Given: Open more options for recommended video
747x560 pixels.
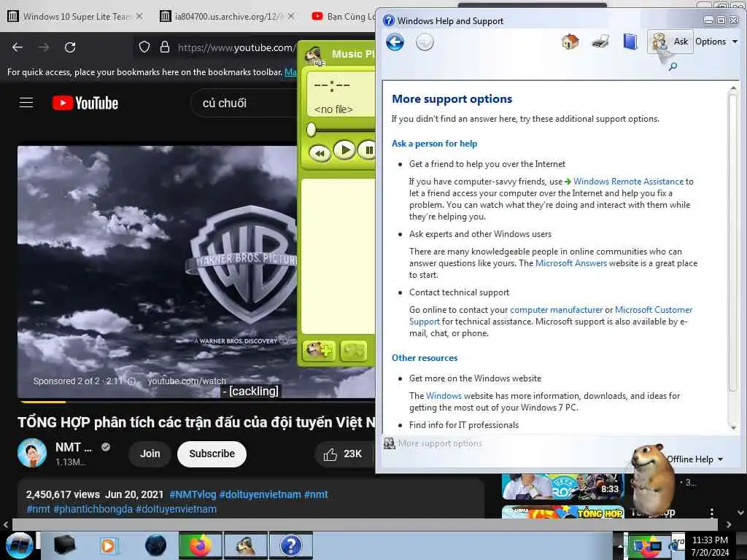Looking at the screenshot, I should coord(712,513).
